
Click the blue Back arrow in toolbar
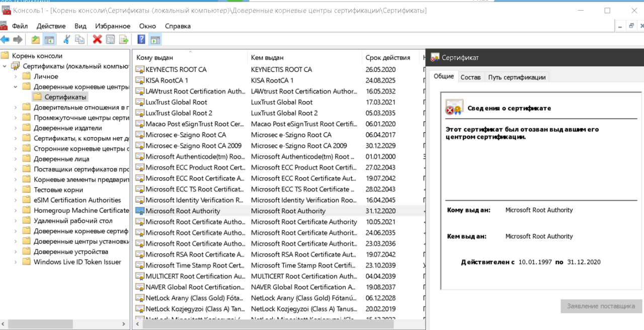click(5, 40)
